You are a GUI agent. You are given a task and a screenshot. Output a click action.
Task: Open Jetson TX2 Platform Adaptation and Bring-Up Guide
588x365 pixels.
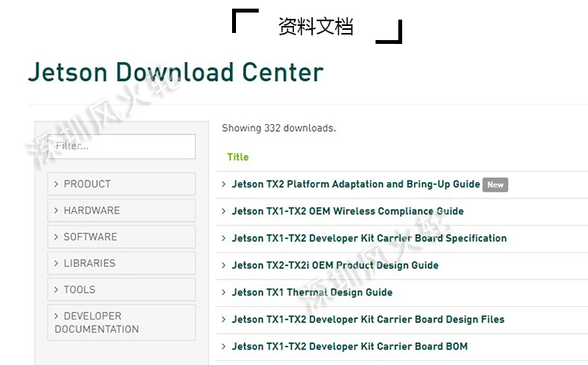click(x=355, y=184)
